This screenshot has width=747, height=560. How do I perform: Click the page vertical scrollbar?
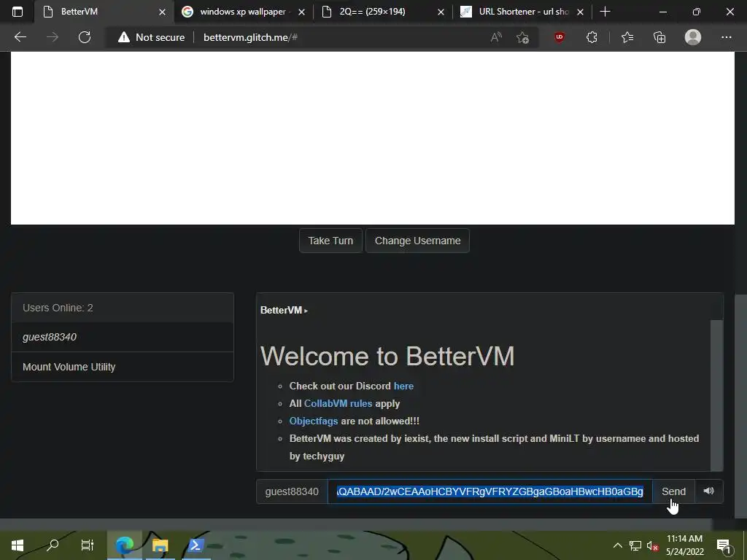coord(741,405)
